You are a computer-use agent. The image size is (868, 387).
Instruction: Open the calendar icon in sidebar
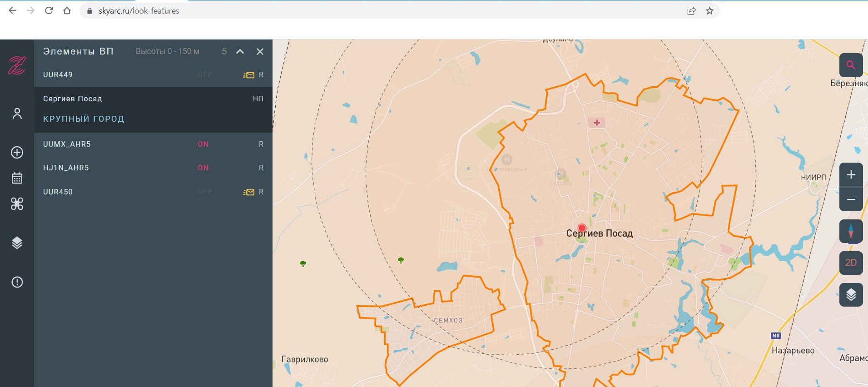(x=17, y=178)
